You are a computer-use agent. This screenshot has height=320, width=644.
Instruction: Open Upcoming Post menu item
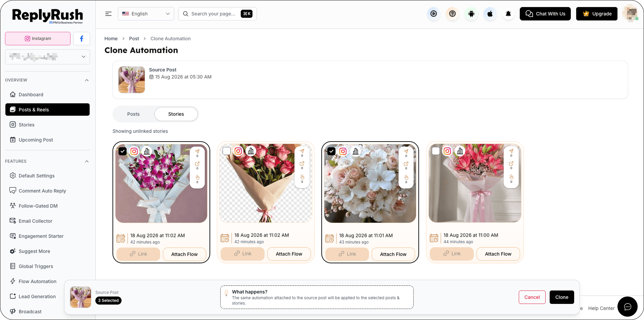[47, 140]
